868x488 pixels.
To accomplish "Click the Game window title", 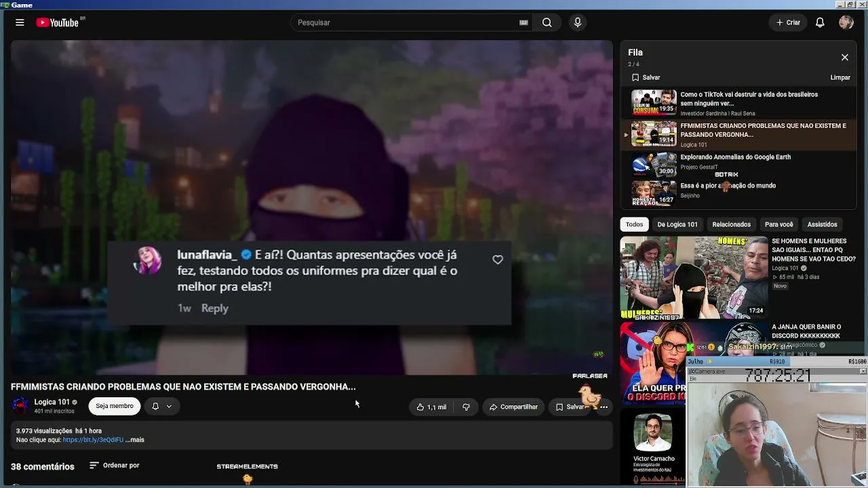I will pos(22,5).
